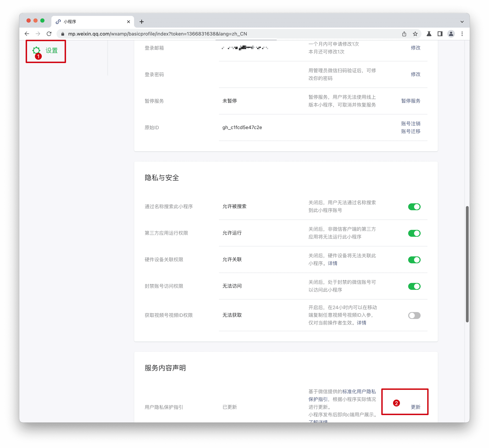Screen dimensions: 489x448
Task: Click 修改 for 登录邮箱
Action: [415, 48]
